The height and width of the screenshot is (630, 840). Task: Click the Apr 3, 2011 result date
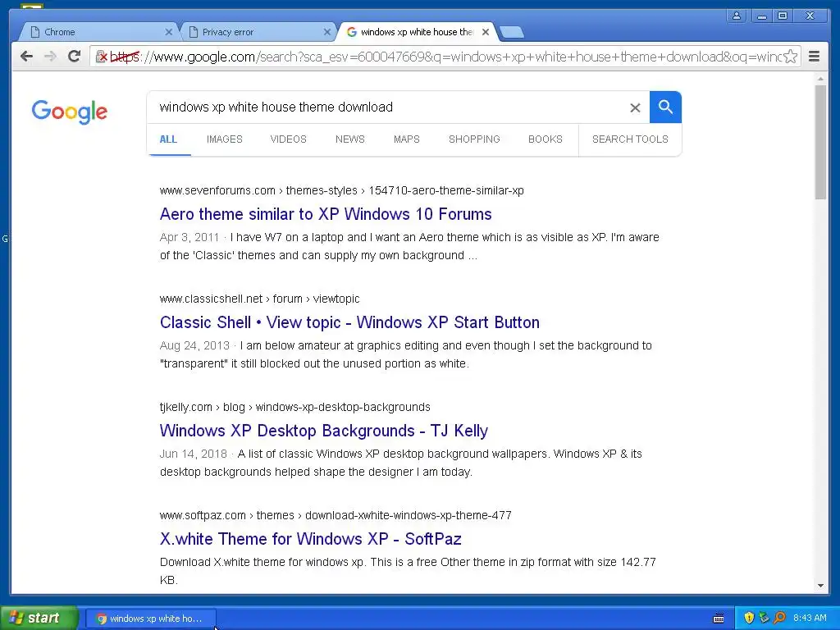coord(189,237)
